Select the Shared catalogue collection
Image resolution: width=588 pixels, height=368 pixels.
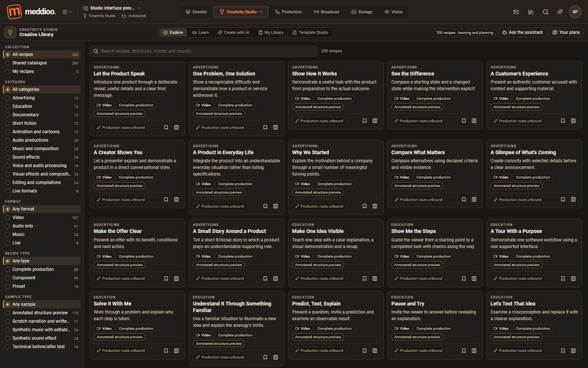tap(42, 63)
